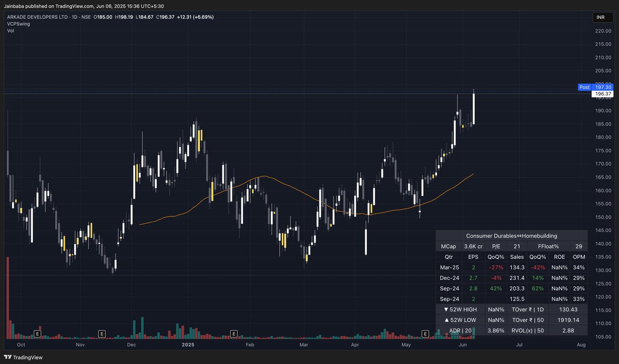Viewport: 619px width, 364px height.
Task: Click the Consumer Durables↔Homebuilding table header
Action: point(512,236)
